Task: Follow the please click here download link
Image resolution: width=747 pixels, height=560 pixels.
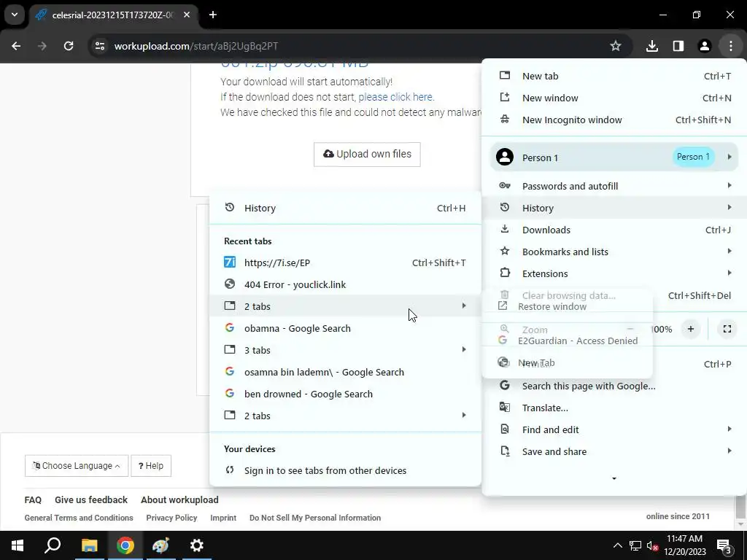Action: point(395,97)
